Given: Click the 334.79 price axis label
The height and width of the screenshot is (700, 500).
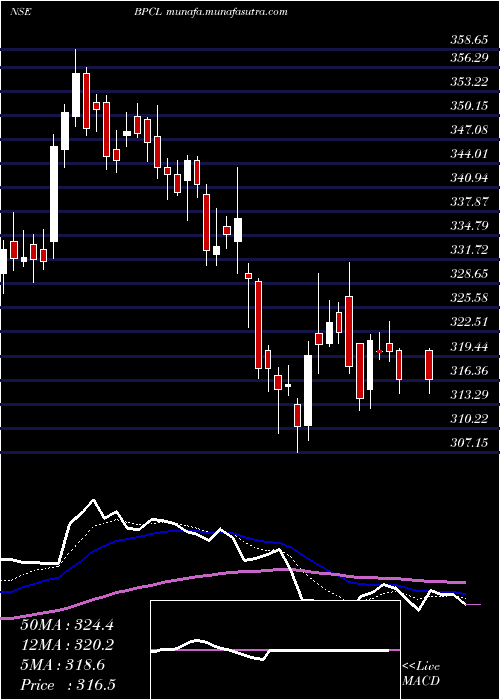Looking at the screenshot, I should pos(468,226).
